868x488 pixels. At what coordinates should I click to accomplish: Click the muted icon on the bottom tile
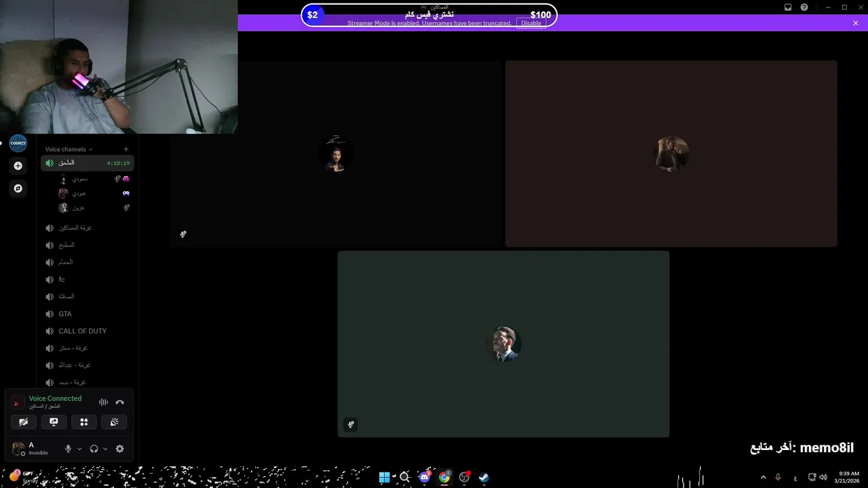351,424
